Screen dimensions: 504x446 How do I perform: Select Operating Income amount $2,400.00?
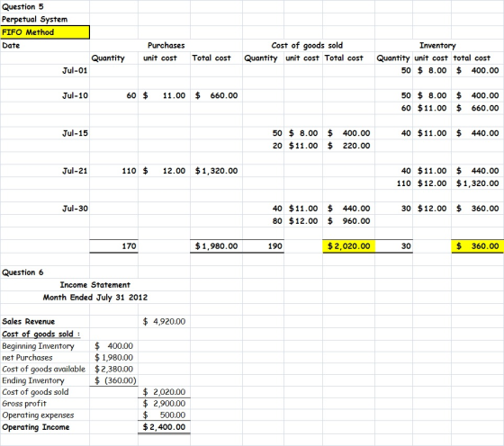tap(164, 427)
